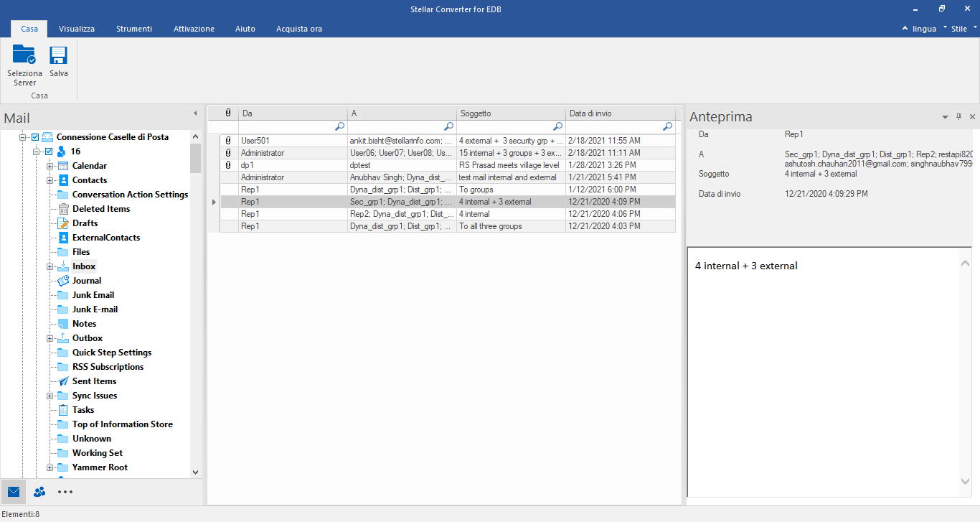
Task: Expand the Calendar folder node
Action: click(x=50, y=166)
